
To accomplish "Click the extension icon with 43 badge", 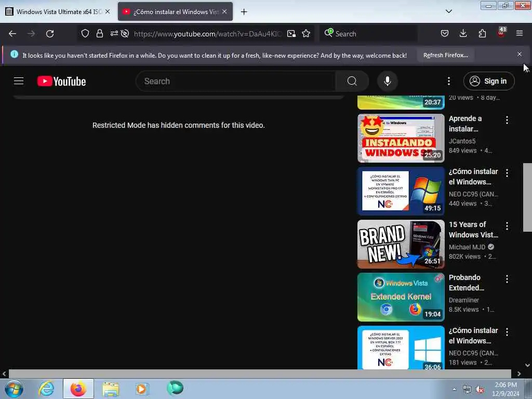I will (501, 33).
